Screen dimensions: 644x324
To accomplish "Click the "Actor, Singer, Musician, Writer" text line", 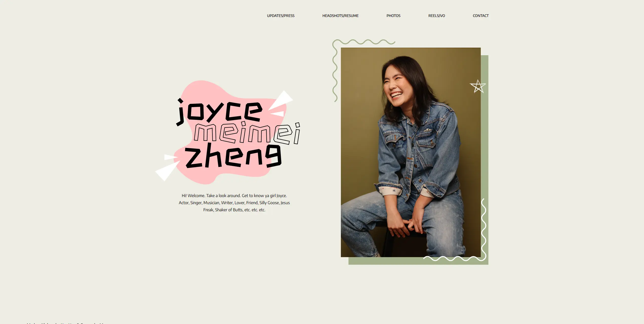I will pyautogui.click(x=234, y=203).
